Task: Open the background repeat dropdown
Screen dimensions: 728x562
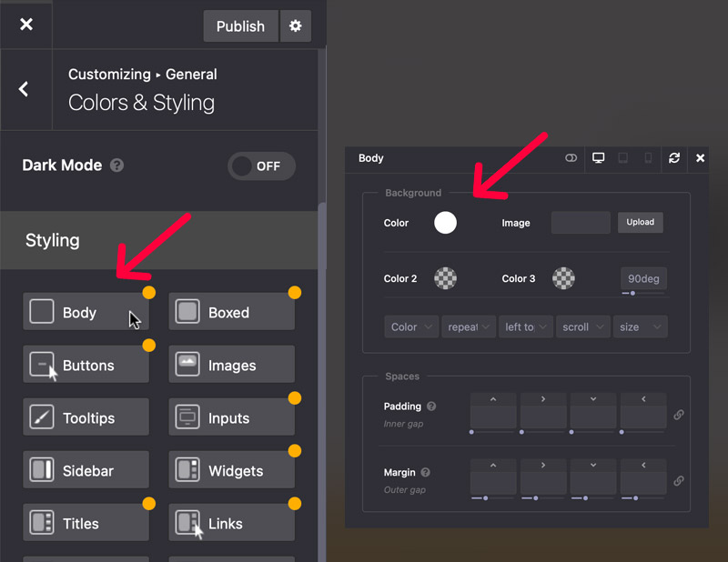Action: [x=470, y=327]
